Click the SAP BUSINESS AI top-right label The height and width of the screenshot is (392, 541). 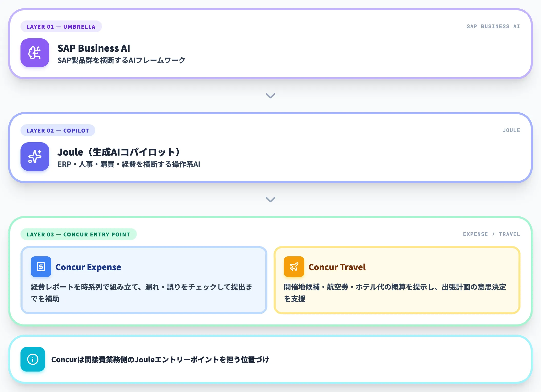click(x=493, y=26)
